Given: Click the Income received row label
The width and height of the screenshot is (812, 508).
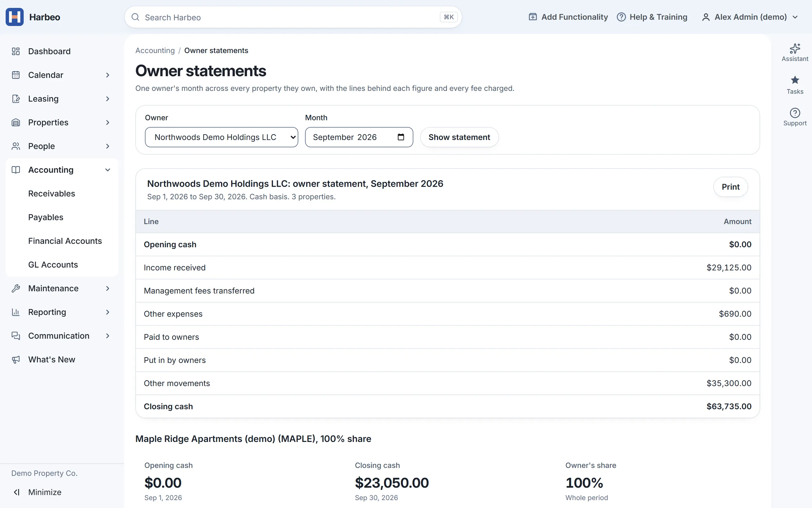Looking at the screenshot, I should (x=174, y=267).
